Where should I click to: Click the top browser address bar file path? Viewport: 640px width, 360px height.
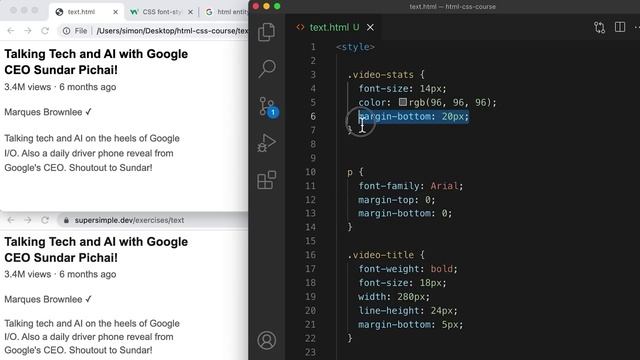172,31
